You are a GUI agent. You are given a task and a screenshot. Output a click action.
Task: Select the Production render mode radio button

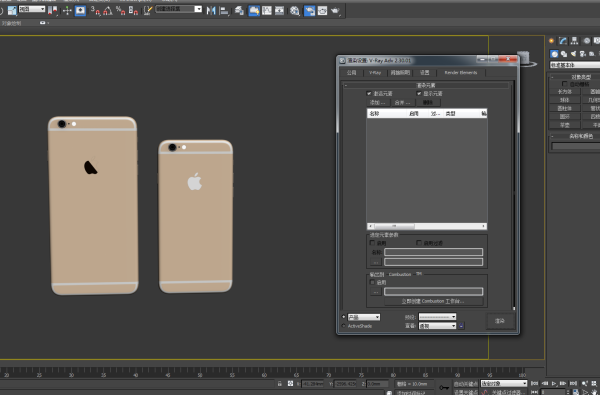pos(343,317)
